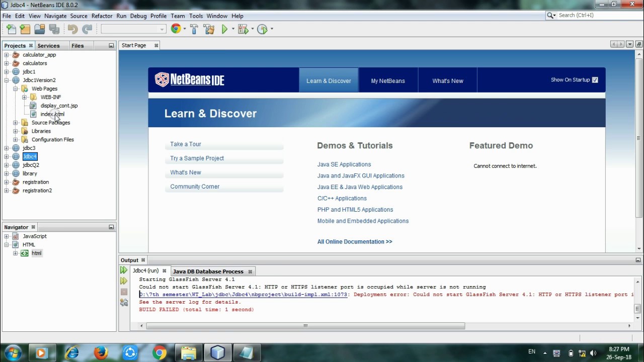Click the Take a Tour link
The height and width of the screenshot is (362, 644).
pos(186,144)
